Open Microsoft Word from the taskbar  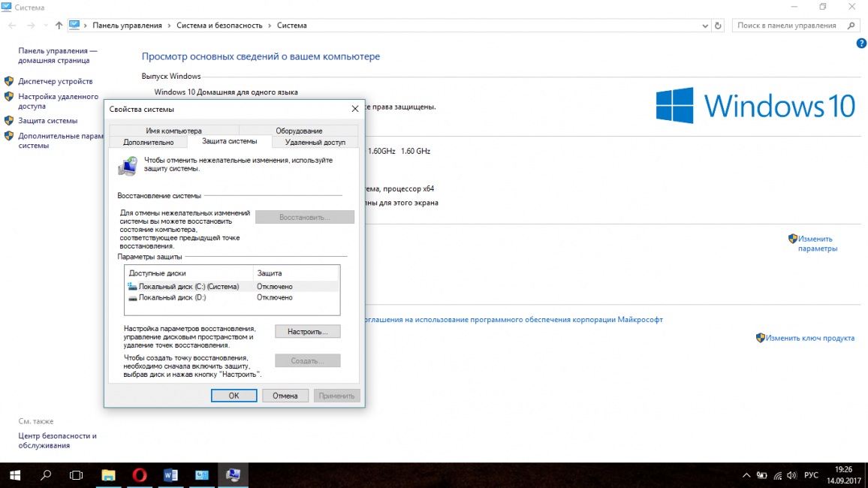click(x=170, y=475)
